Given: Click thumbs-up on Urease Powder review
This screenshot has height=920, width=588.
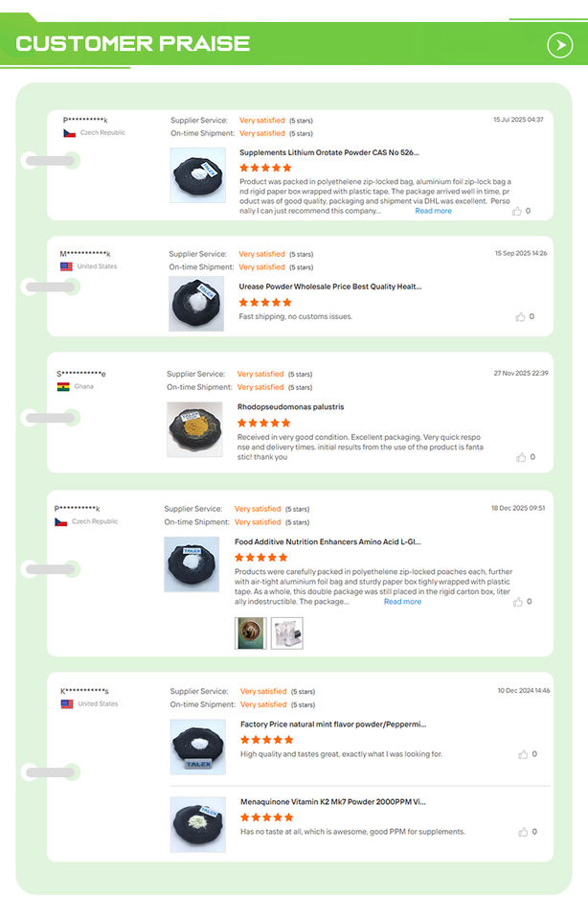Looking at the screenshot, I should click(x=520, y=317).
